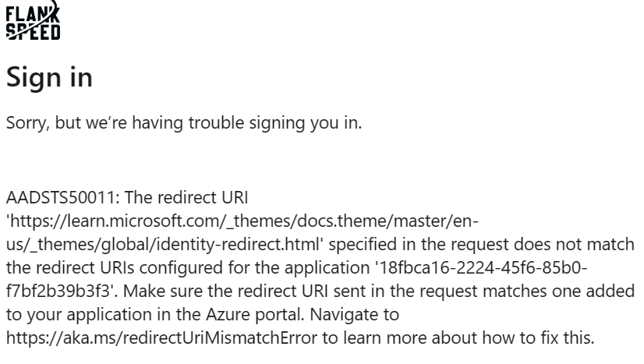Click the "Sorry, but we're having trouble" message
The image size is (644, 364).
pos(184,122)
